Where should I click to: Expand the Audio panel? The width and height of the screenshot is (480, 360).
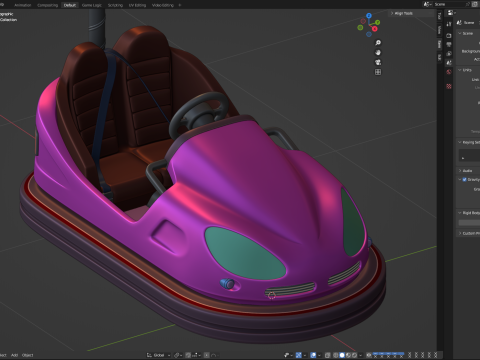pyautogui.click(x=460, y=171)
